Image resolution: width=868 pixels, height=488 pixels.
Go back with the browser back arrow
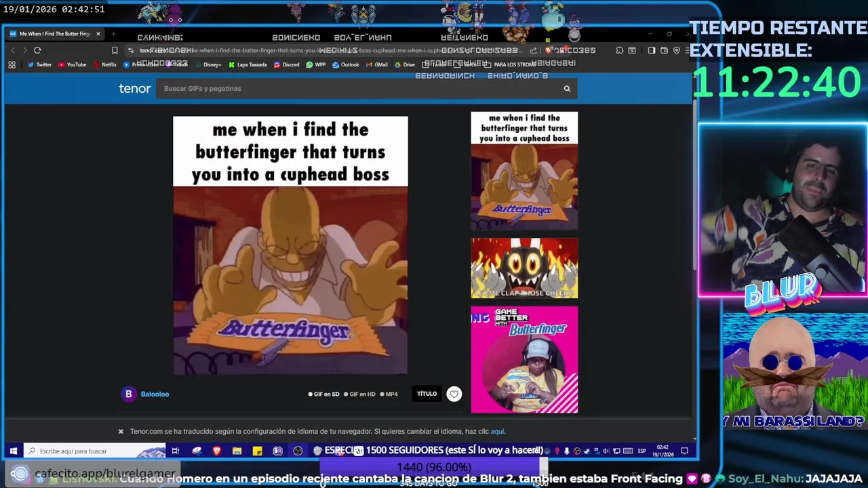pyautogui.click(x=12, y=50)
